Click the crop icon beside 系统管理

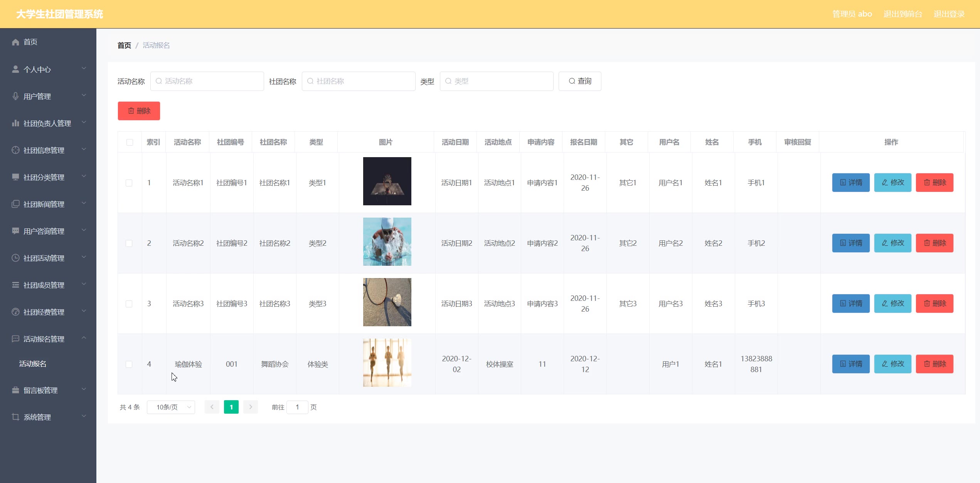[15, 417]
